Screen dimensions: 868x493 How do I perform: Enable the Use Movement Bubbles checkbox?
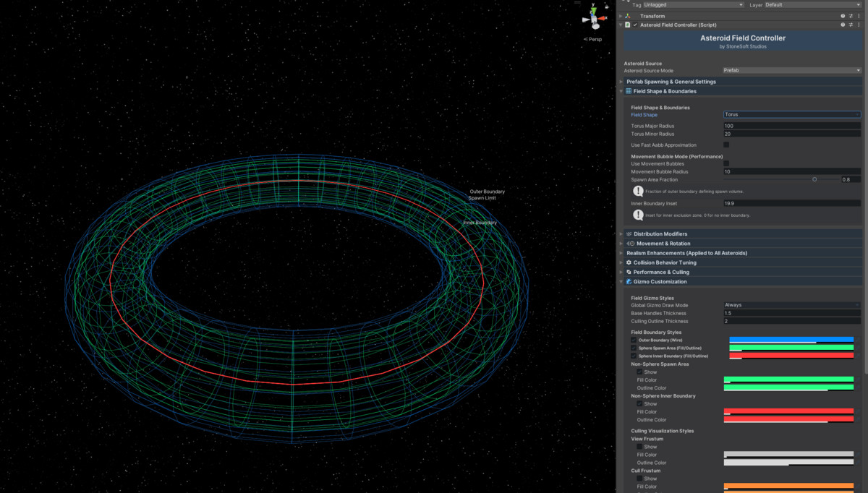tap(726, 163)
